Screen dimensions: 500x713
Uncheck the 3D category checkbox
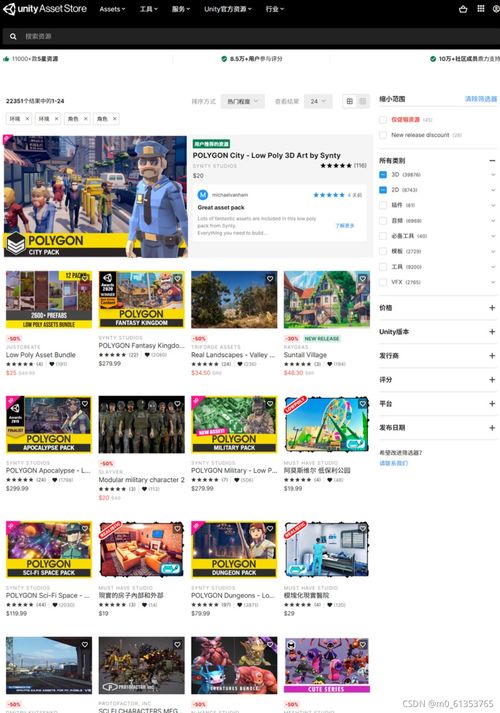[x=383, y=175]
